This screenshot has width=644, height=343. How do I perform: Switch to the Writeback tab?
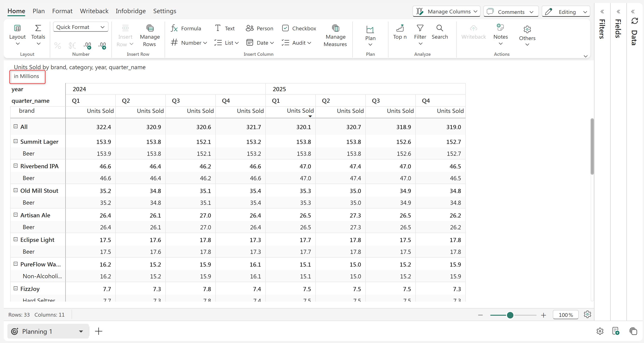pyautogui.click(x=94, y=11)
